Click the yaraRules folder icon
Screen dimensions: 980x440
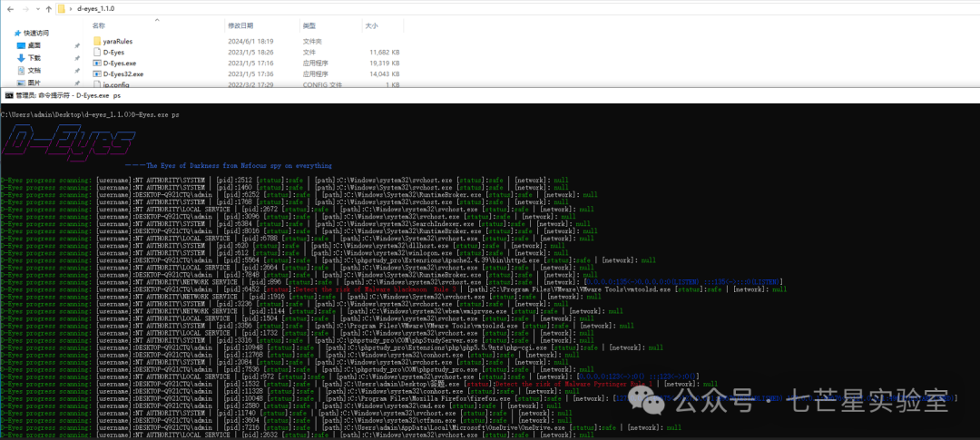click(x=97, y=41)
